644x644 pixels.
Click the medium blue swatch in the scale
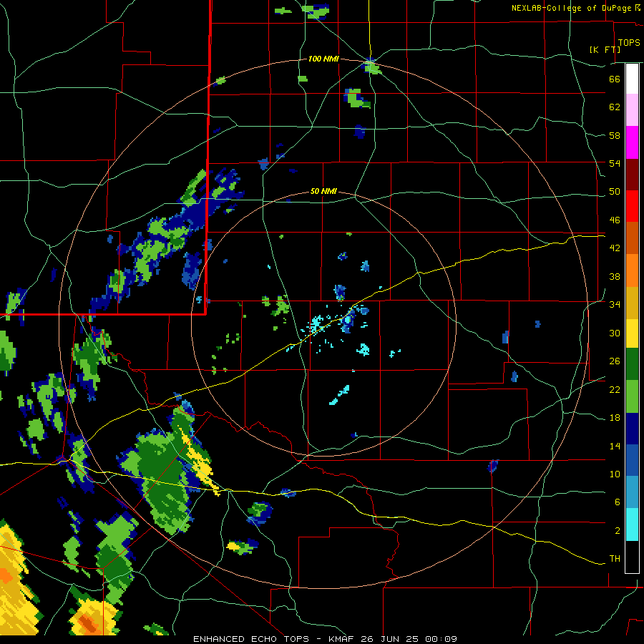coord(632,460)
